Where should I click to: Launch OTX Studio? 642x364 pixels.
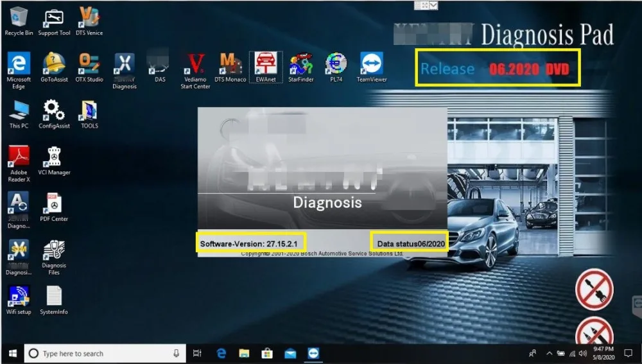click(89, 67)
